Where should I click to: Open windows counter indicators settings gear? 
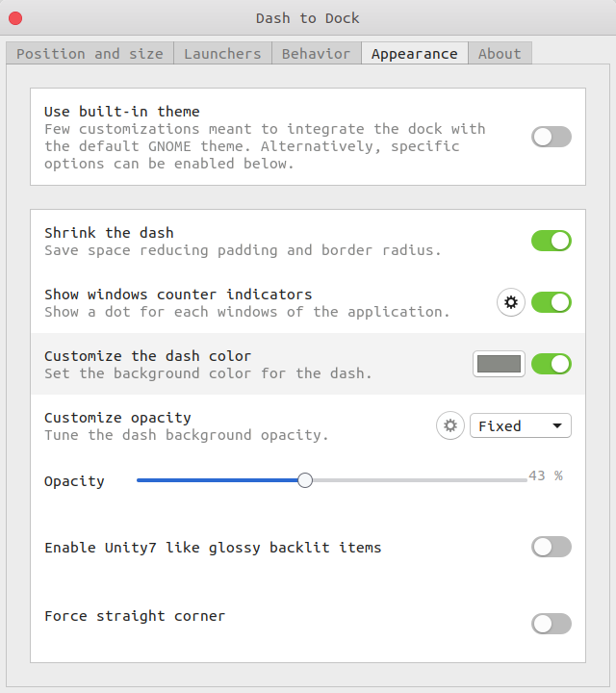(x=511, y=303)
